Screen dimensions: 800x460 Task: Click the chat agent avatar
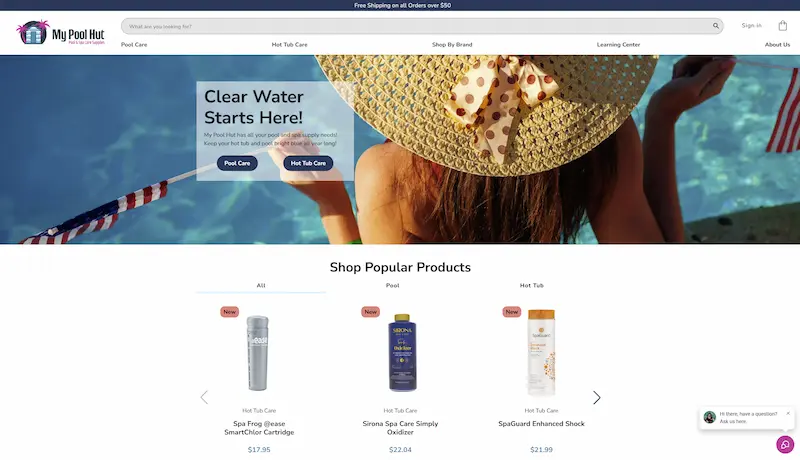point(710,417)
